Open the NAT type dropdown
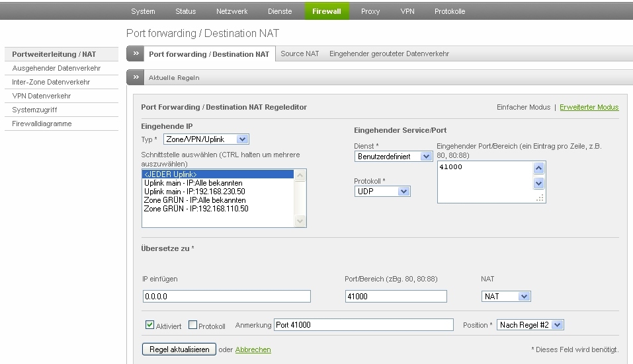The width and height of the screenshot is (633, 364). 506,297
